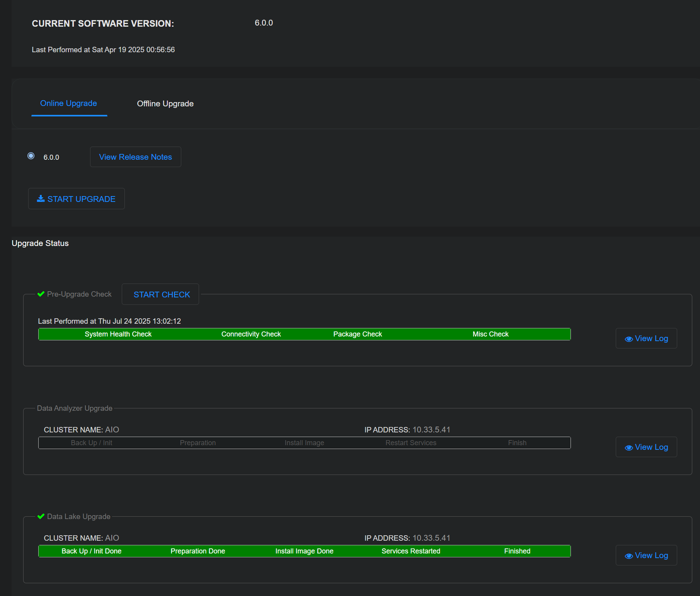Screen dimensions: 700x596
Task: Switch to the Online Upgrade tab
Action: 68,103
